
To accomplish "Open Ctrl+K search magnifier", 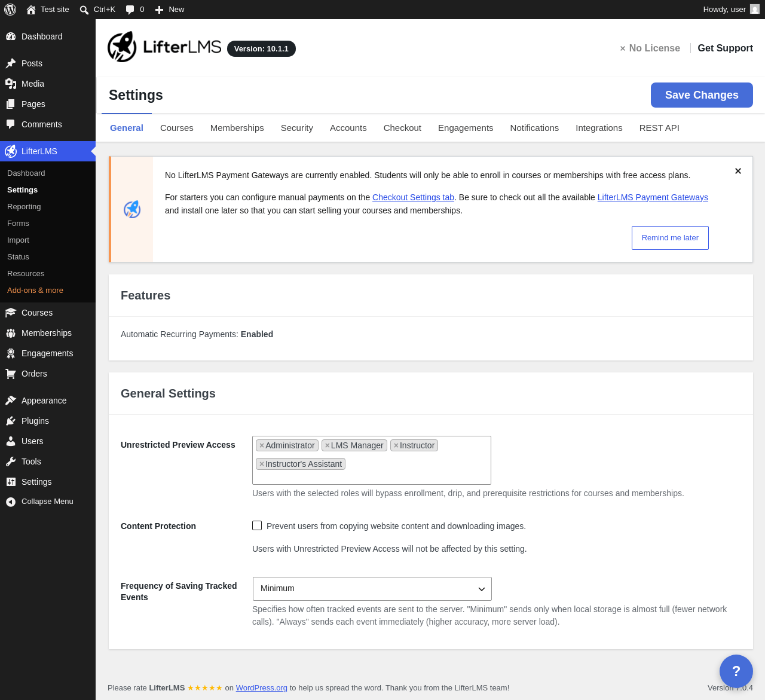I will (84, 10).
